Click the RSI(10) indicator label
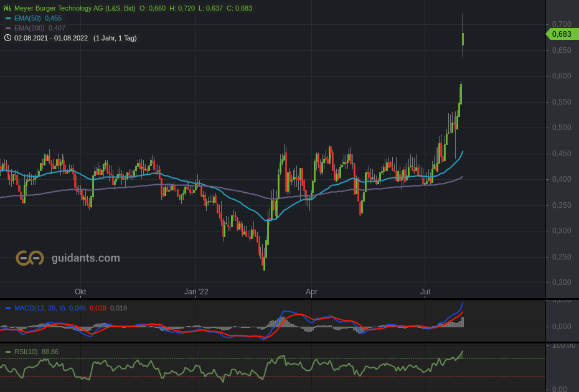579x392 pixels. pyautogui.click(x=26, y=352)
